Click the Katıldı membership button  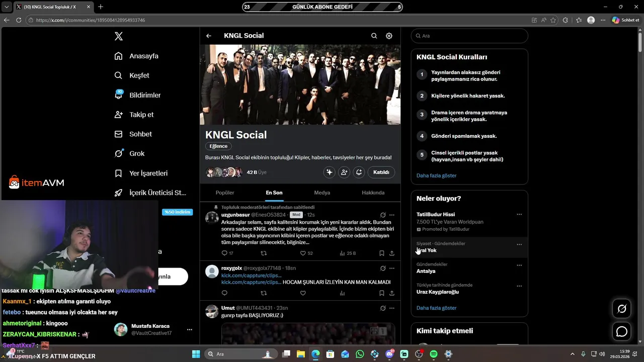pyautogui.click(x=381, y=172)
